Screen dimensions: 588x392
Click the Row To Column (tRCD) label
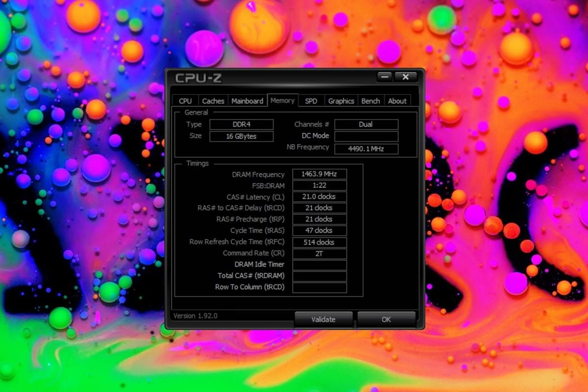click(250, 287)
